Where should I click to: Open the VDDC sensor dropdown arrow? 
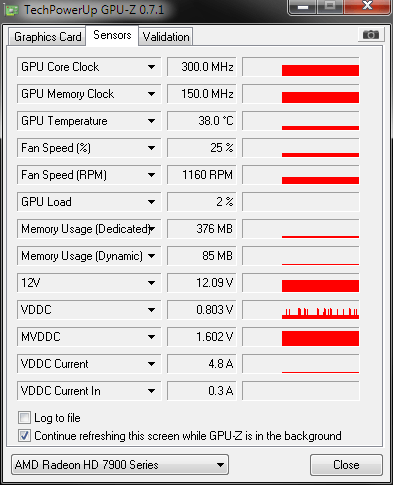(x=151, y=310)
